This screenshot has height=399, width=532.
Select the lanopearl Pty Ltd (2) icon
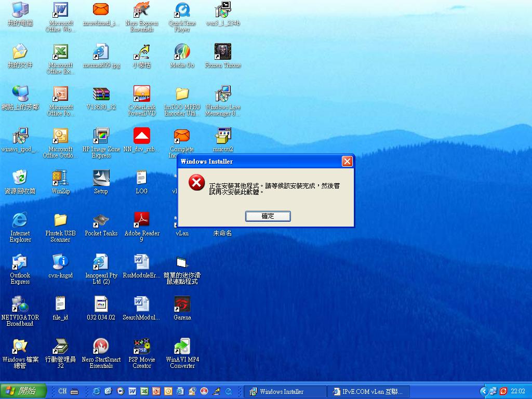(x=101, y=270)
